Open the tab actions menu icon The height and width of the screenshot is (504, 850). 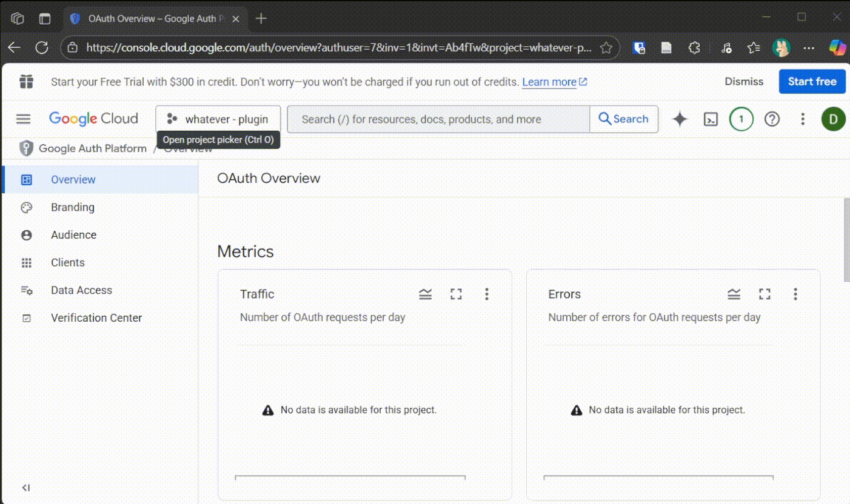coord(45,19)
